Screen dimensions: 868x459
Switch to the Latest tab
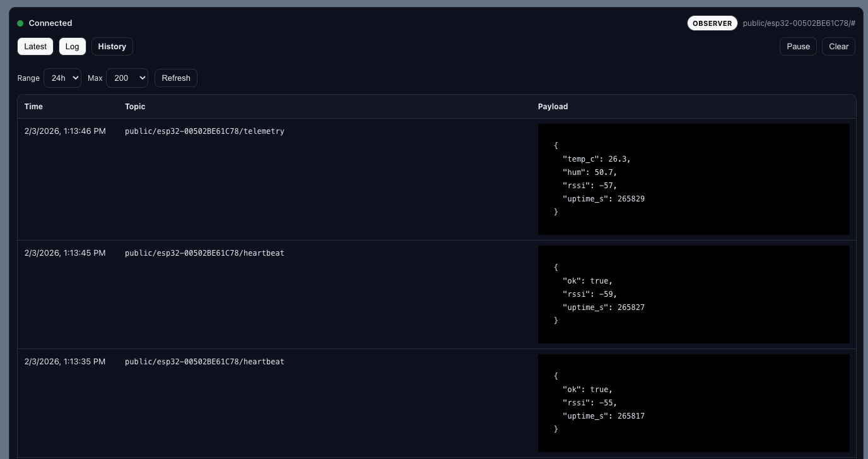coord(35,47)
